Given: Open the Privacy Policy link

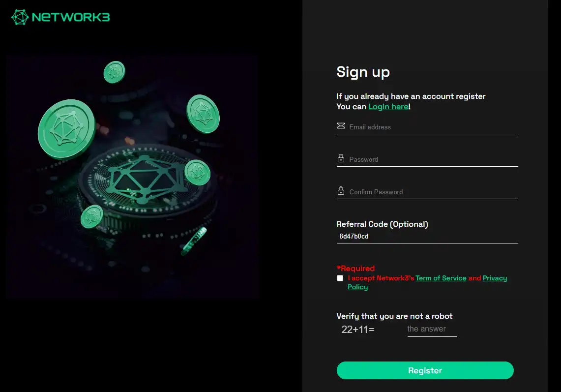Looking at the screenshot, I should [x=495, y=278].
